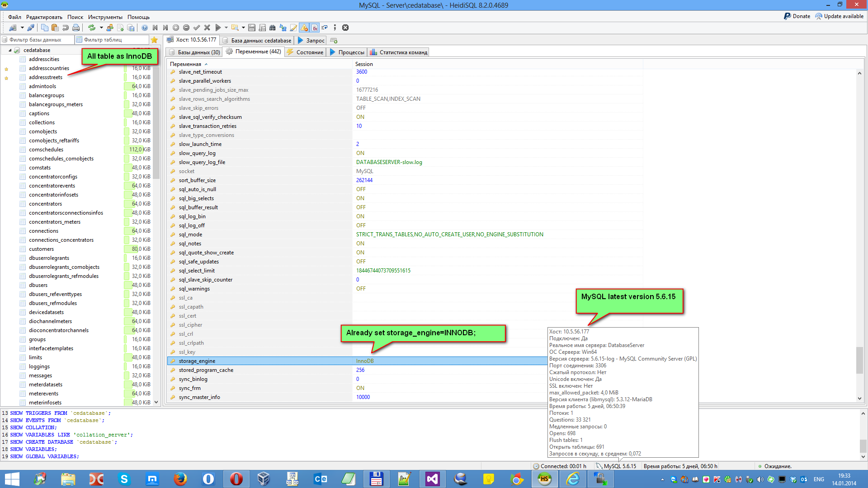Click the Run query play icon

(x=218, y=28)
